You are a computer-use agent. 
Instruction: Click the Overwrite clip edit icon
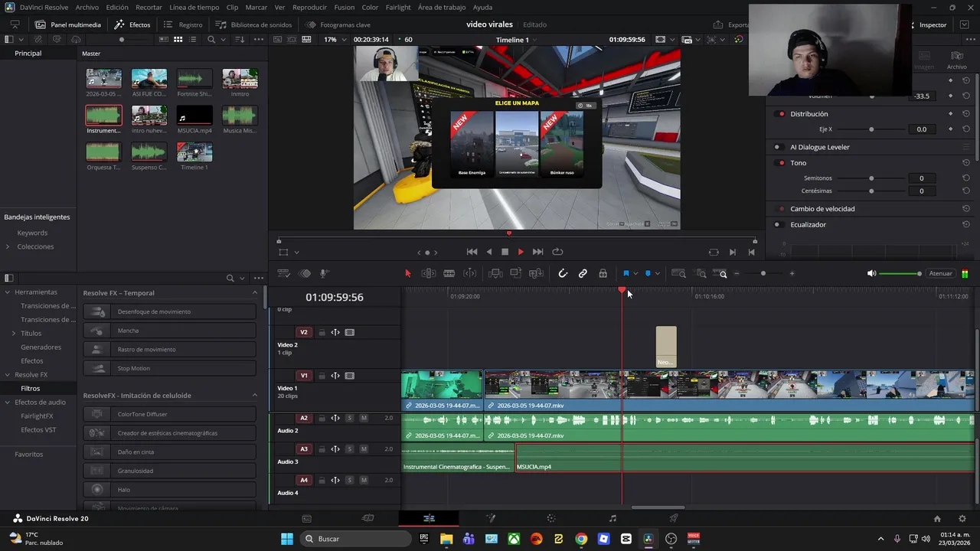515,273
